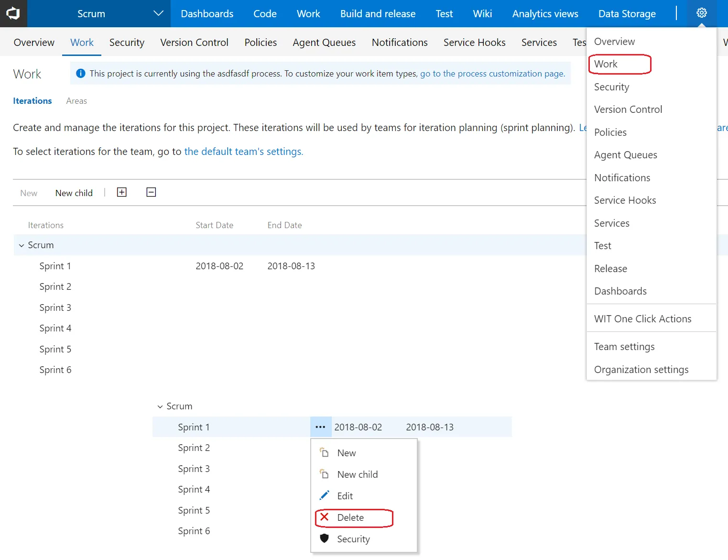Open the Code hub in the top bar

click(x=265, y=14)
